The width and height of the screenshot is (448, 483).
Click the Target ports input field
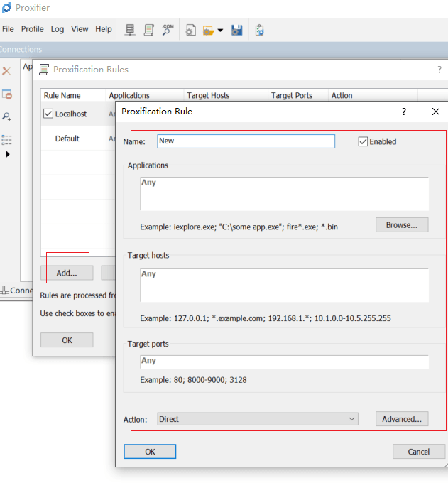click(x=284, y=362)
